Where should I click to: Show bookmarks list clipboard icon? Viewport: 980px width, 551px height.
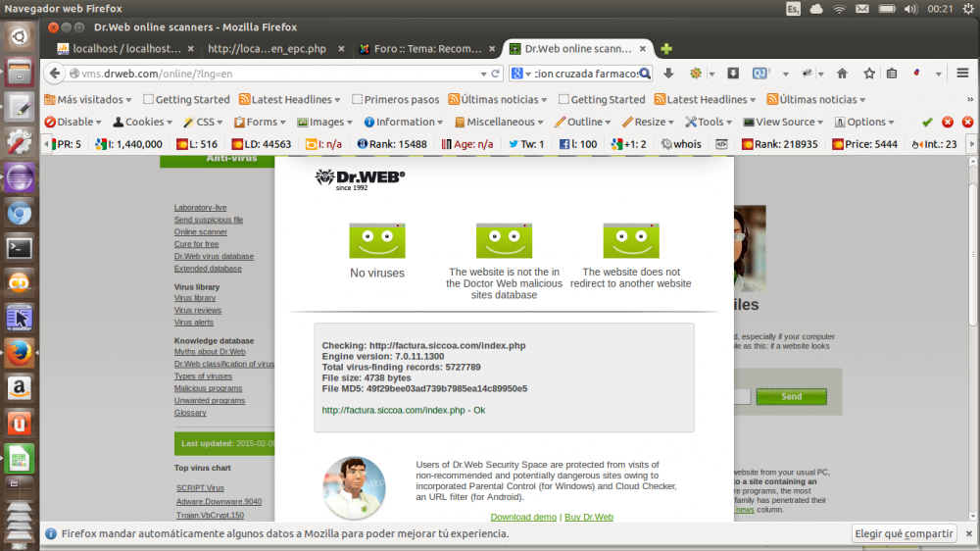(x=892, y=74)
